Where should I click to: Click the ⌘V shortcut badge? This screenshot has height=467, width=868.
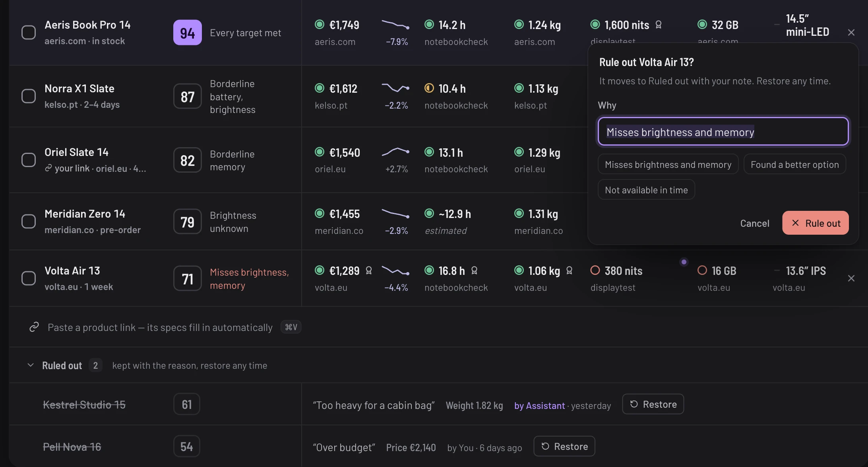(x=291, y=327)
